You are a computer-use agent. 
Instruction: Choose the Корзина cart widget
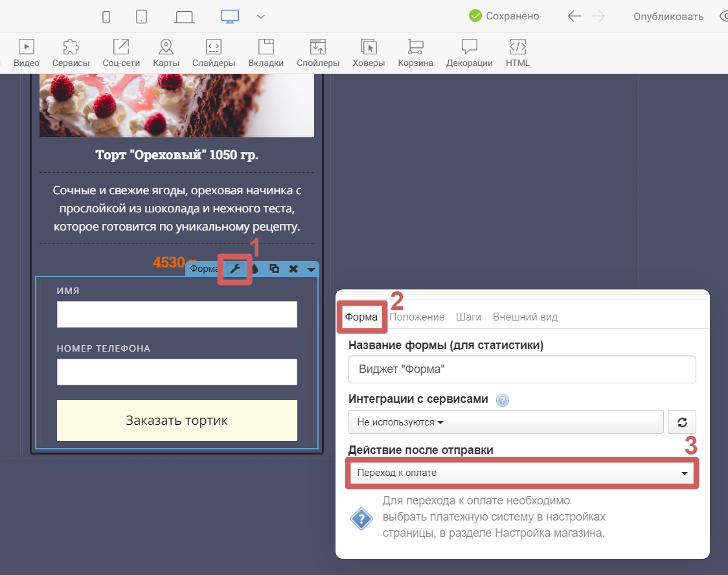coord(415,53)
